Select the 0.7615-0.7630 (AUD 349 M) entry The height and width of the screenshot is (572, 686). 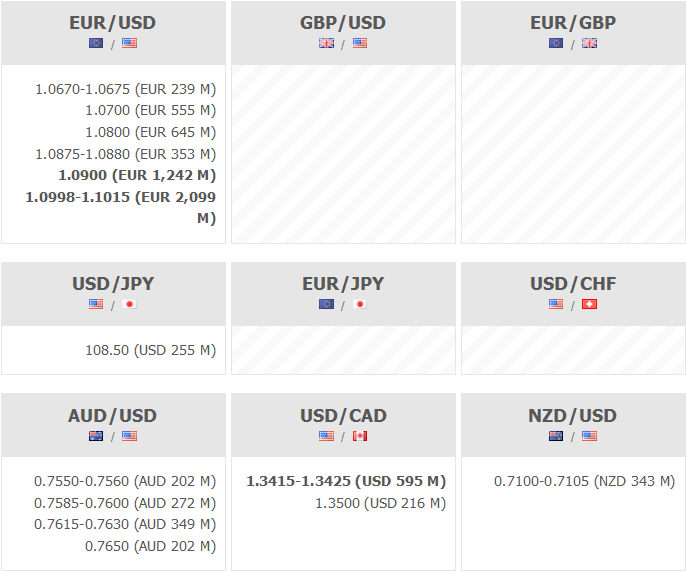(x=125, y=524)
